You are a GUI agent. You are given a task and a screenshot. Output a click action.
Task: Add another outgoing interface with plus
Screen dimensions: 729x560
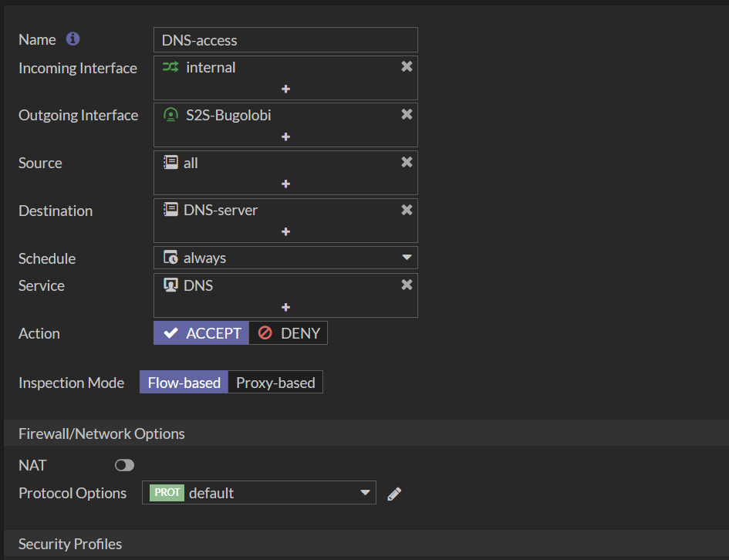tap(285, 137)
